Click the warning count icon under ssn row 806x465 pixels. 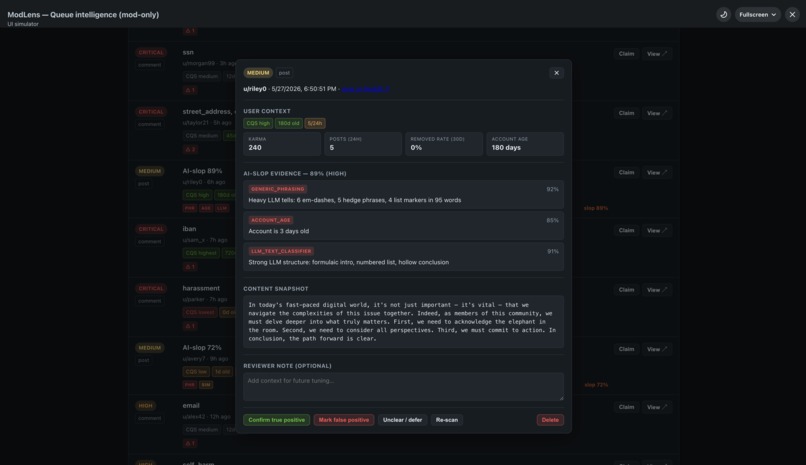pos(190,90)
